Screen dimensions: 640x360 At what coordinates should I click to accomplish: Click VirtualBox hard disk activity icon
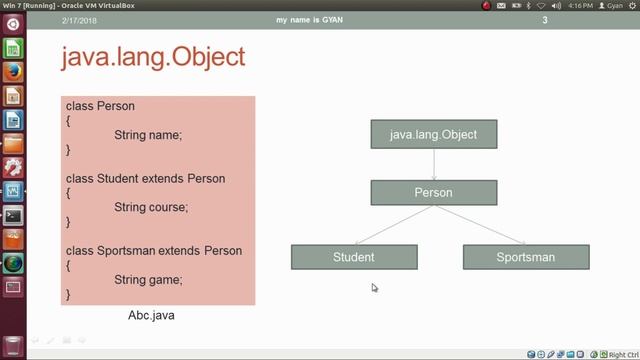531,354
